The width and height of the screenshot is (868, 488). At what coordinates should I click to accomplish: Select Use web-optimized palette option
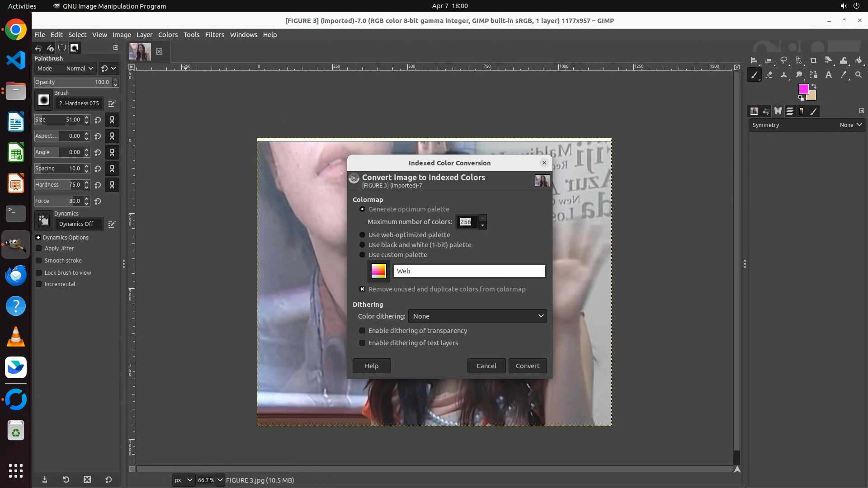362,235
